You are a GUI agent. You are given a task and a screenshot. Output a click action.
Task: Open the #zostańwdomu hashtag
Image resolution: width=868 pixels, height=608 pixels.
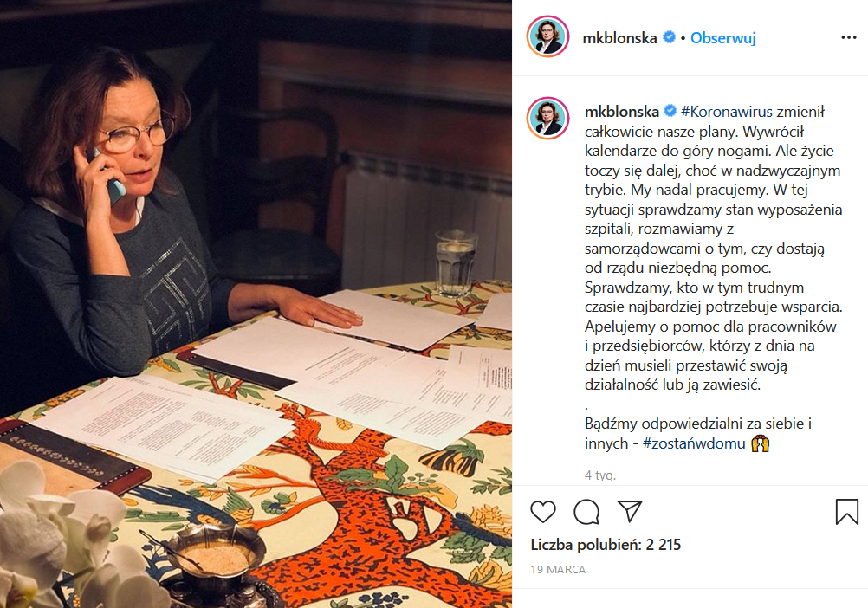(694, 443)
